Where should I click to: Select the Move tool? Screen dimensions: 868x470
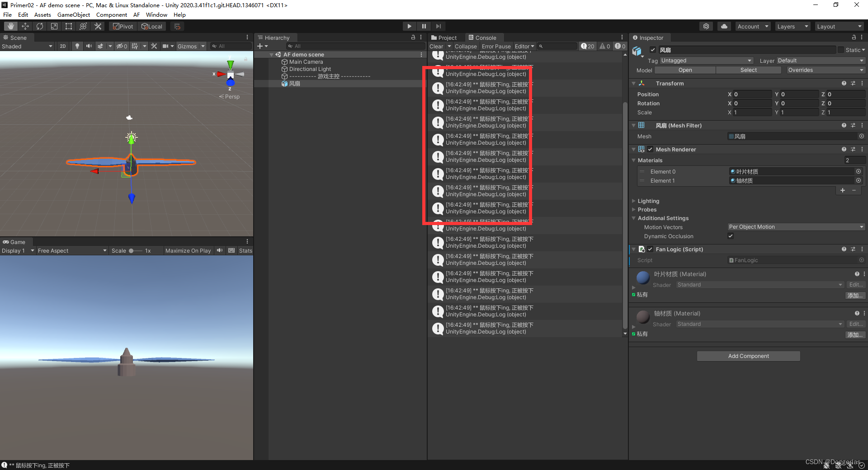tap(25, 26)
